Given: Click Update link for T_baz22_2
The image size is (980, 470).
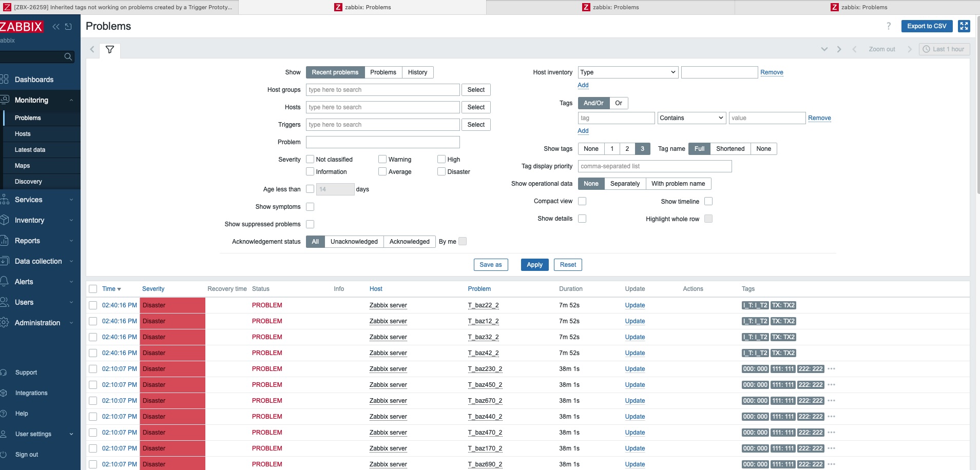Looking at the screenshot, I should (635, 305).
